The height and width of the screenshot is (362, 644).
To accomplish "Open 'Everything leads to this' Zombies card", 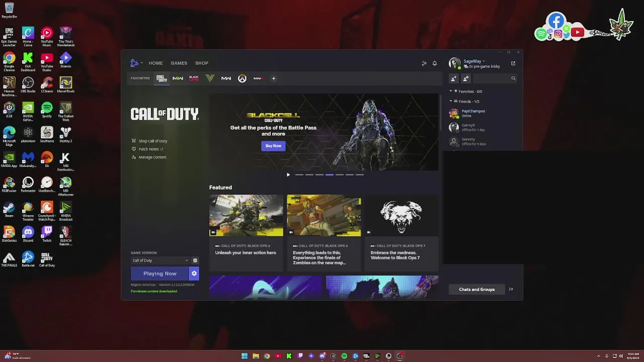I will pyautogui.click(x=324, y=232).
